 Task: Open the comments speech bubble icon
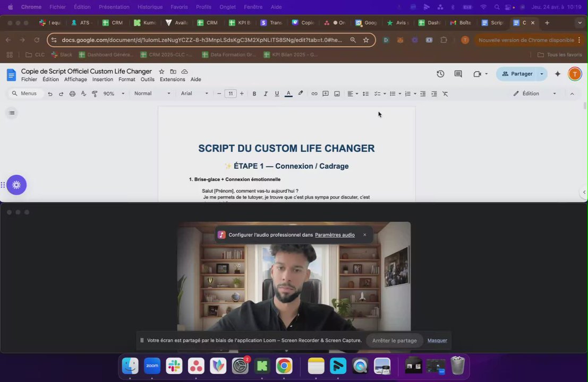tap(458, 74)
